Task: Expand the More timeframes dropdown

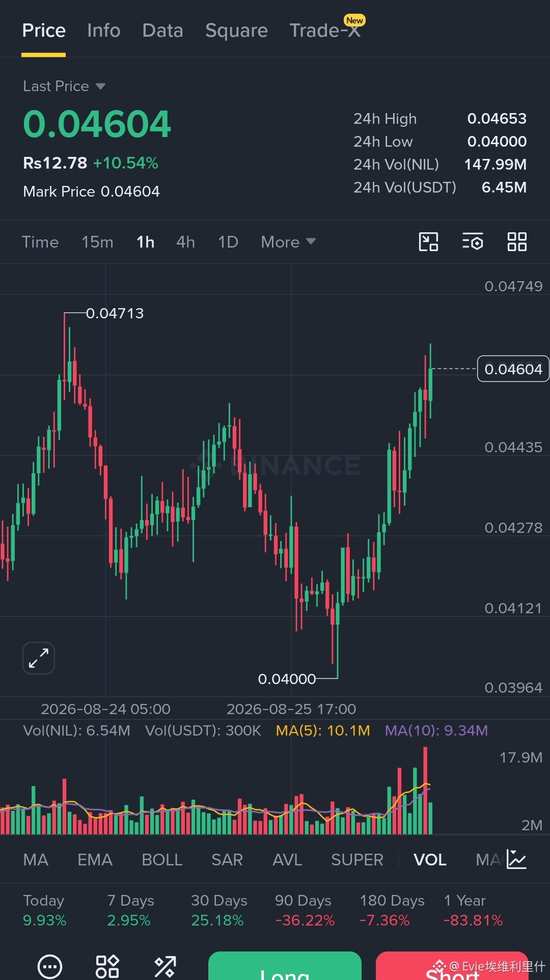Action: coord(288,242)
